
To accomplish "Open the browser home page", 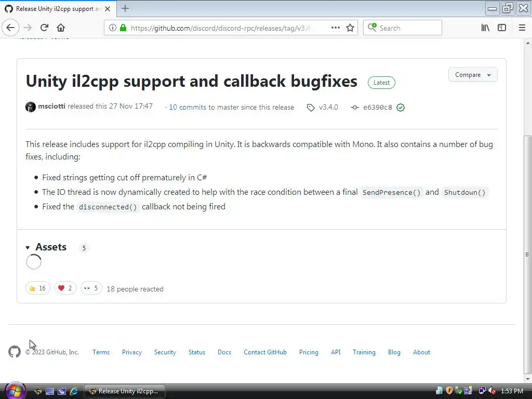I will 61,28.
